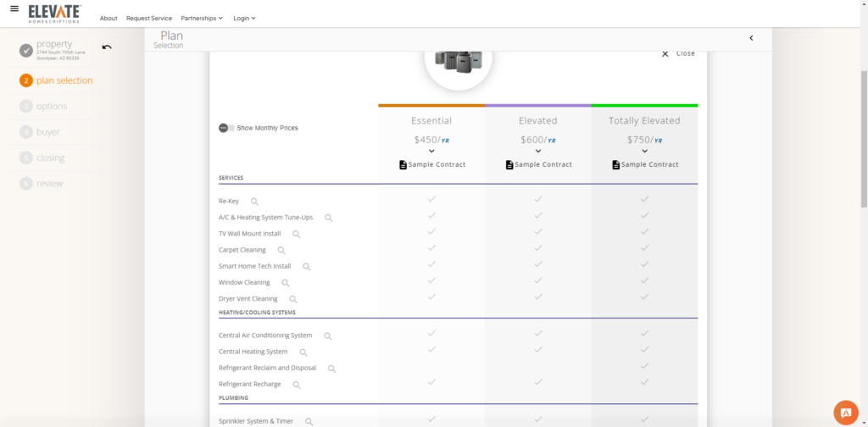View Carpet Cleaning details magnifier icon

click(x=281, y=251)
